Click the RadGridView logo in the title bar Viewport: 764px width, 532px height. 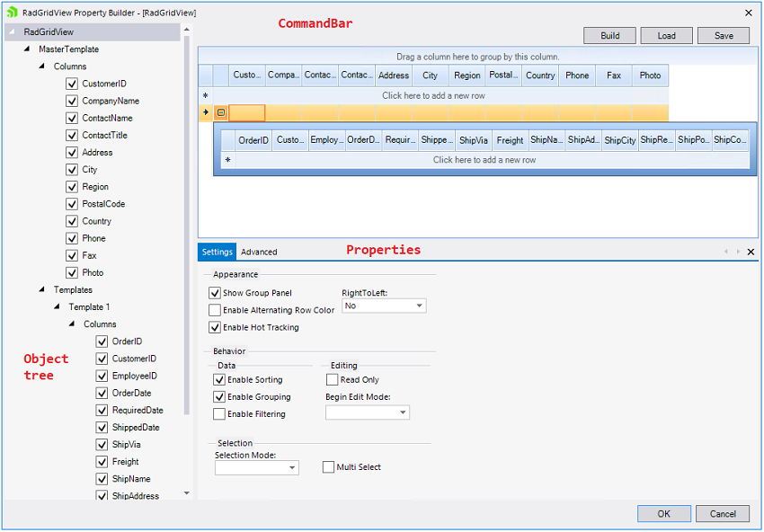point(12,13)
